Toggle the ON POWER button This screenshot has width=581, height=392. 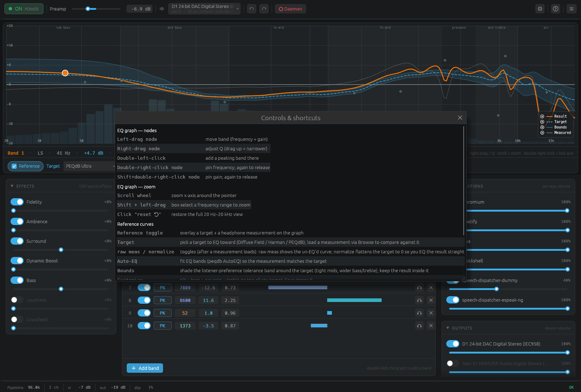(x=24, y=9)
